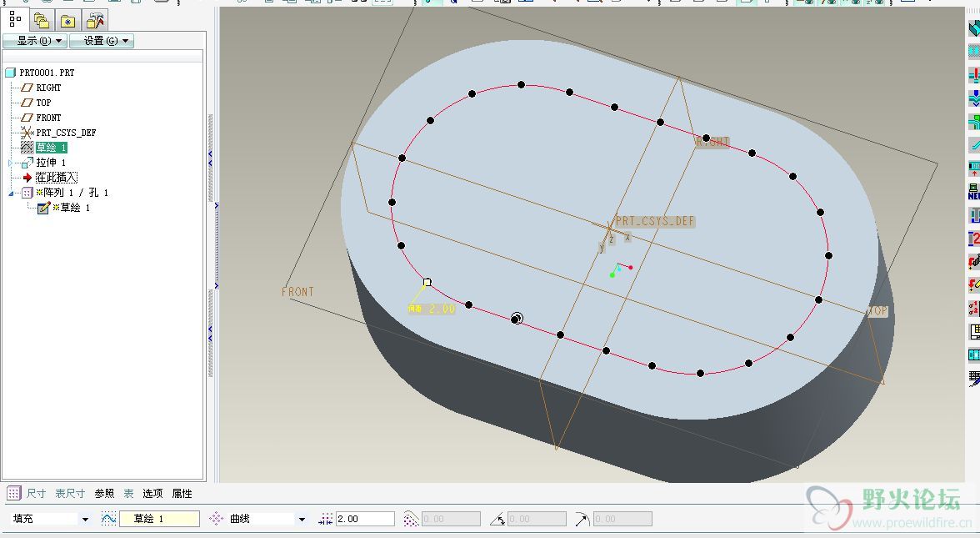Collapse the 阵列 1 / 孔 1 node
The height and width of the screenshot is (538, 980).
[11, 194]
